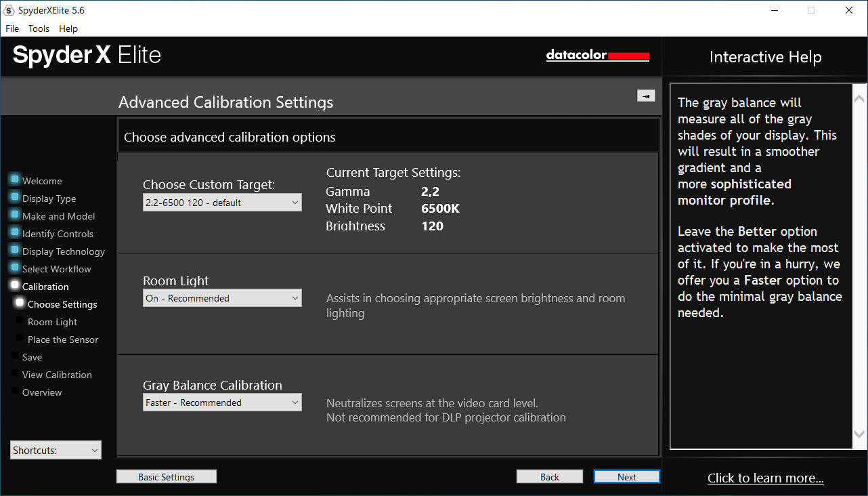Close the SpyderXElite window
Screen dimensions: 868x496
(x=849, y=10)
